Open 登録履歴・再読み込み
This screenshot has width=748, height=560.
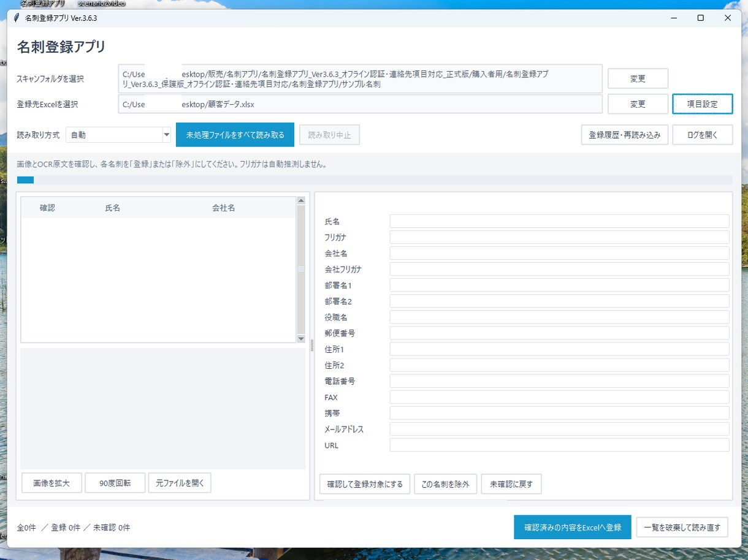pos(624,135)
